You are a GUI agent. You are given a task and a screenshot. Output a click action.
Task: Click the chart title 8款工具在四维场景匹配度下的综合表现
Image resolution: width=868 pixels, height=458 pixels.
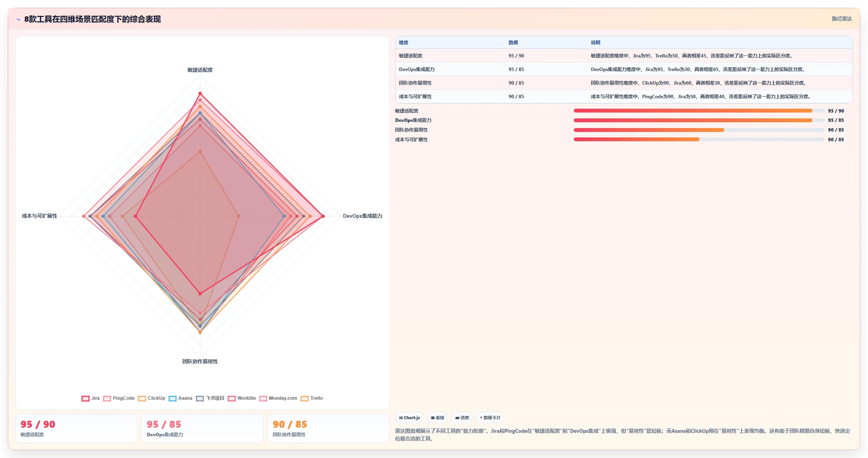92,19
